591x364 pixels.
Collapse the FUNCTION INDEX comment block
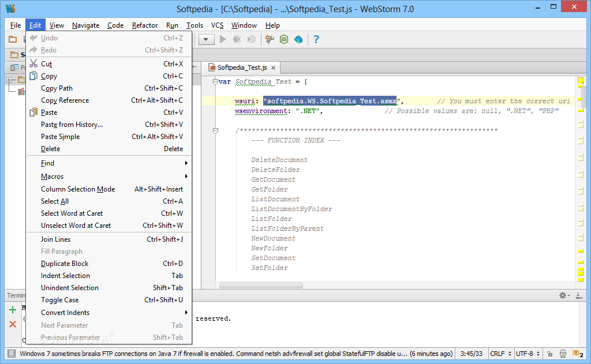pos(215,130)
